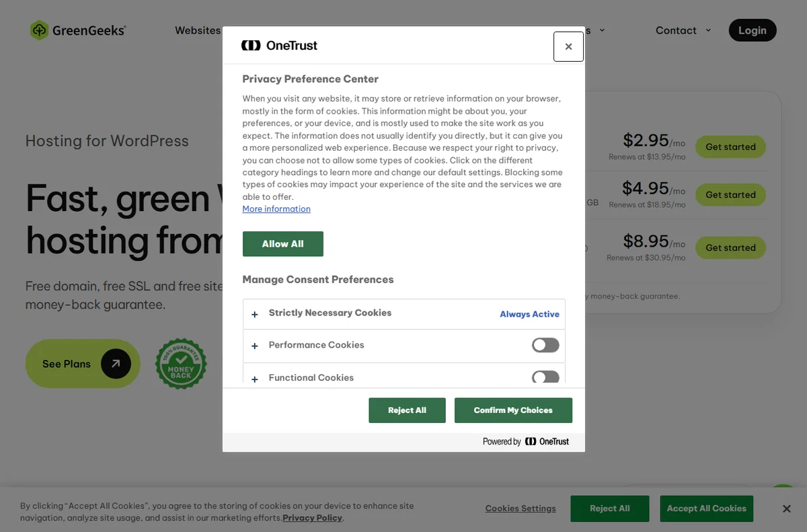Click Get started for $8.95 plan
807x532 pixels.
tap(730, 248)
